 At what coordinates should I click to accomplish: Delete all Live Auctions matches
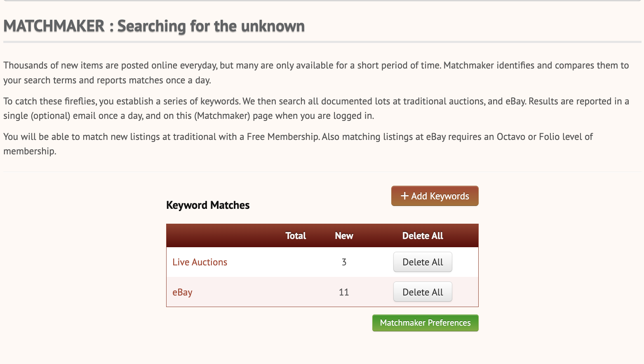click(x=423, y=262)
